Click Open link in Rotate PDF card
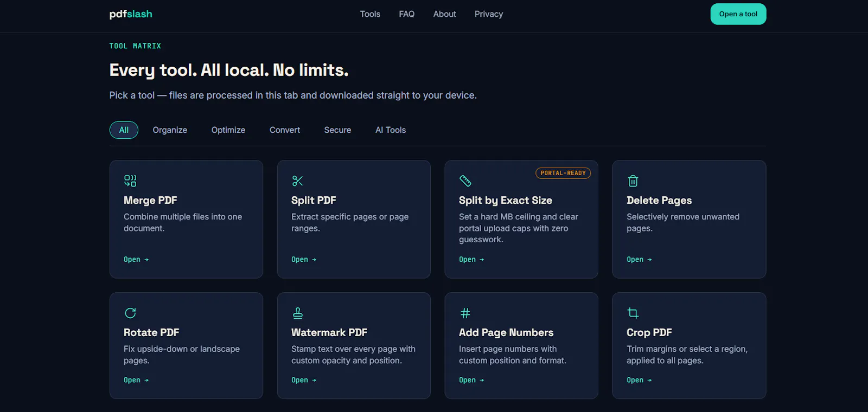Screen dimensions: 868x412 click(x=136, y=380)
